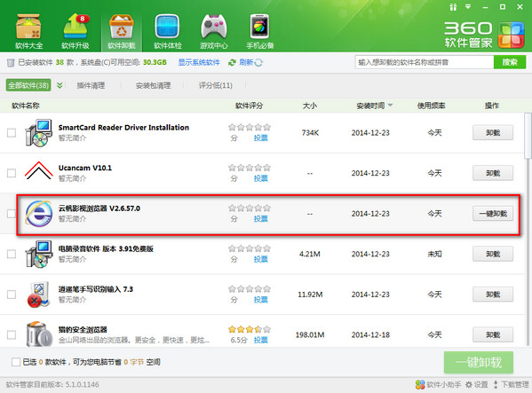Image resolution: width=532 pixels, height=393 pixels.
Task: Rate stars for Ucancam V10.1
Action: (x=250, y=168)
